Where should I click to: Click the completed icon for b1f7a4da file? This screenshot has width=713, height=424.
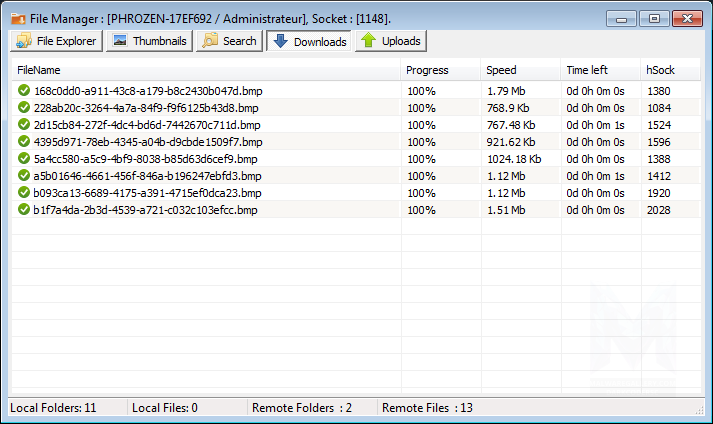click(24, 210)
